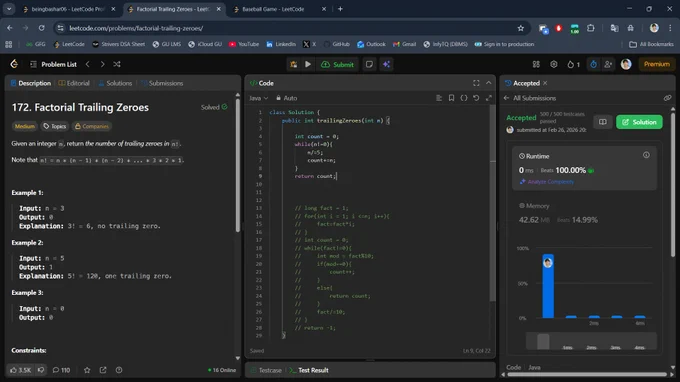680x382 pixels.
Task: Open LeetCode settings gear
Action: tap(554, 64)
